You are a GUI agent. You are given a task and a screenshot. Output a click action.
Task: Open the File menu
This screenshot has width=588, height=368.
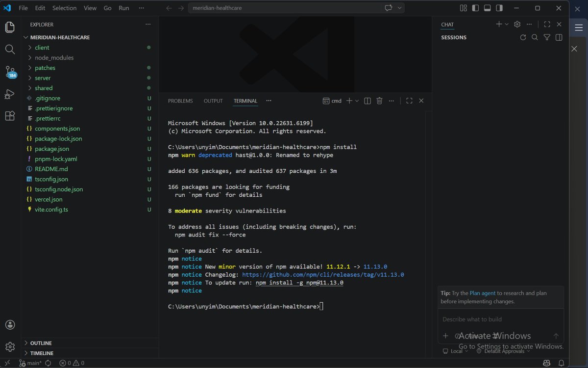point(23,8)
